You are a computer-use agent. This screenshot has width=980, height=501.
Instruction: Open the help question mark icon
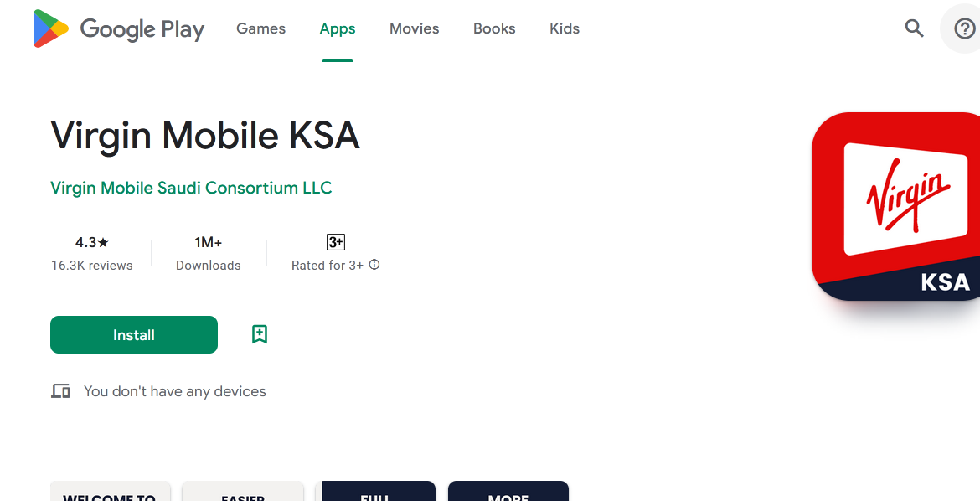[x=965, y=28]
